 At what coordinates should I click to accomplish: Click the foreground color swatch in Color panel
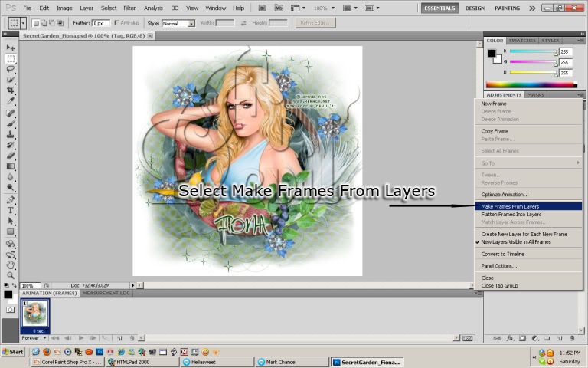coord(492,54)
